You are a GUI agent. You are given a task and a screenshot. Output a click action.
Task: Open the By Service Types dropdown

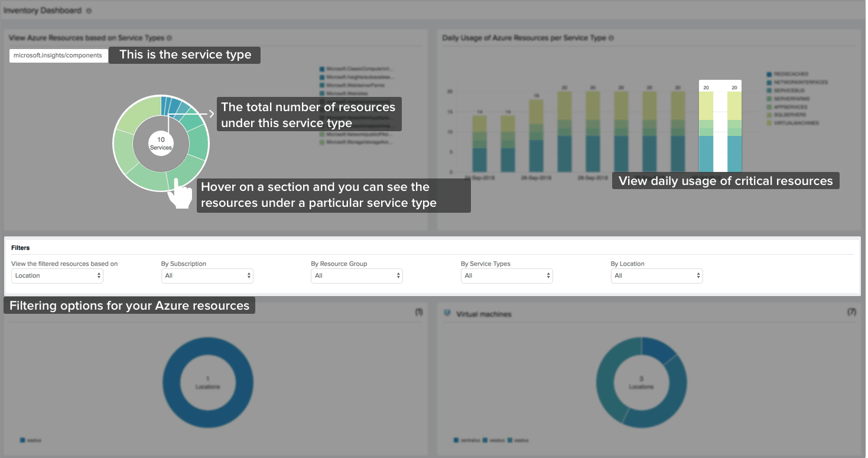[506, 275]
